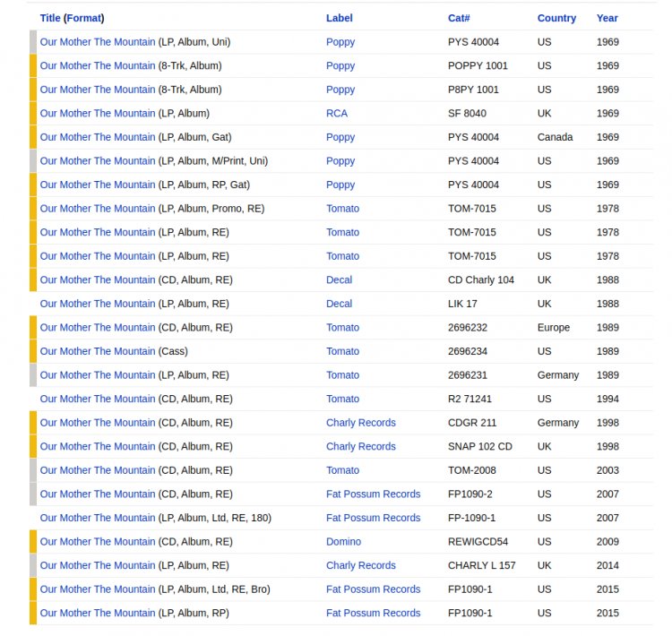Screen dimensions: 672x636
Task: Click the year cell '2003'
Action: tap(607, 470)
